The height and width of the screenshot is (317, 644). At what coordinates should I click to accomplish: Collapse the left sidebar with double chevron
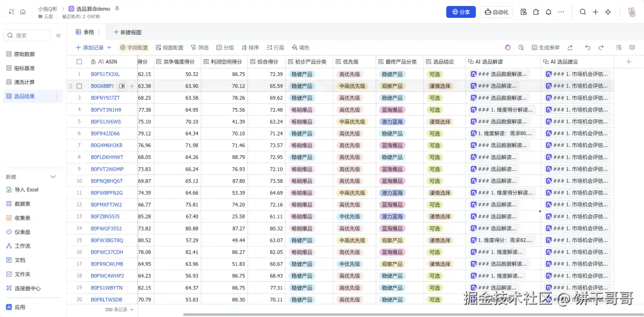pos(58,36)
